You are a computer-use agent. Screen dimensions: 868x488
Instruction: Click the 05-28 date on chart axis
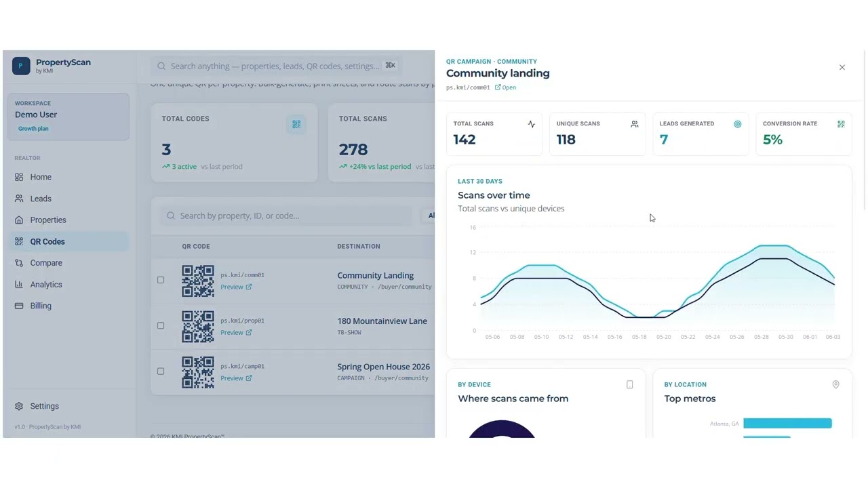tap(761, 337)
